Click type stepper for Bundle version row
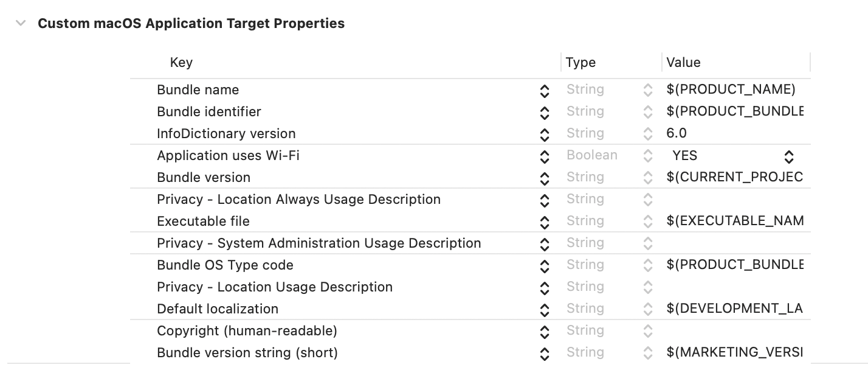Screen dimensions: 868x370 click(647, 178)
